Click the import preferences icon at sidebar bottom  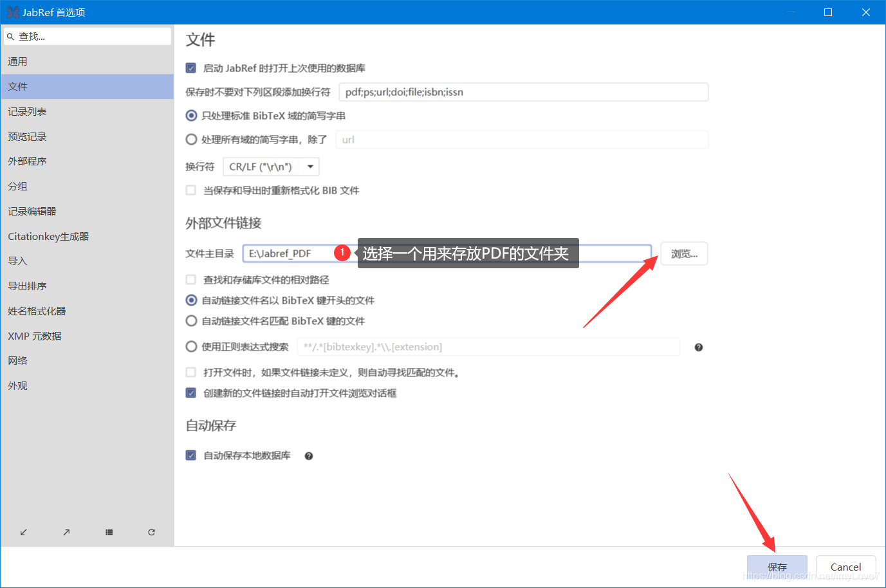point(24,532)
